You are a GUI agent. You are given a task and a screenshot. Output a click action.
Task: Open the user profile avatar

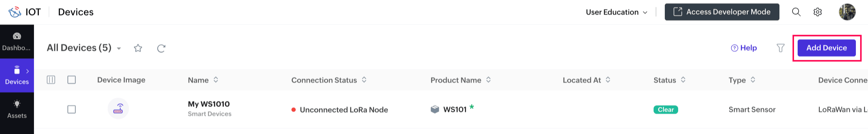coord(847,12)
